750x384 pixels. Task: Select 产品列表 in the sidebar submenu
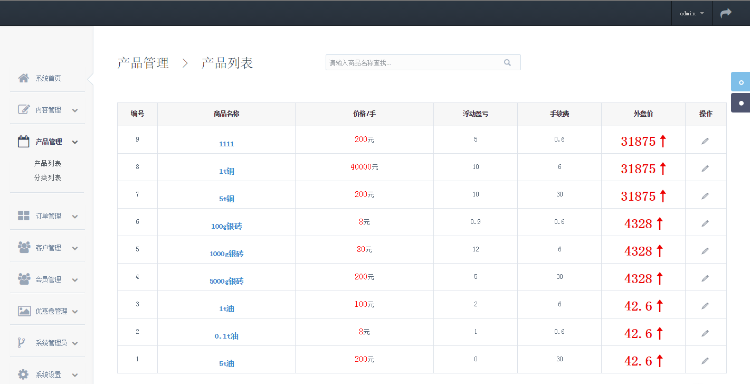[x=48, y=163]
